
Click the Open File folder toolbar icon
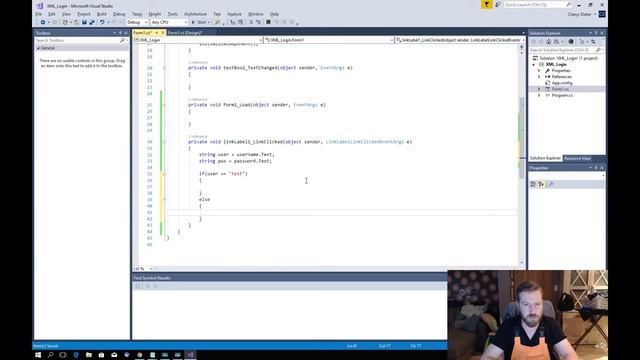[77, 22]
